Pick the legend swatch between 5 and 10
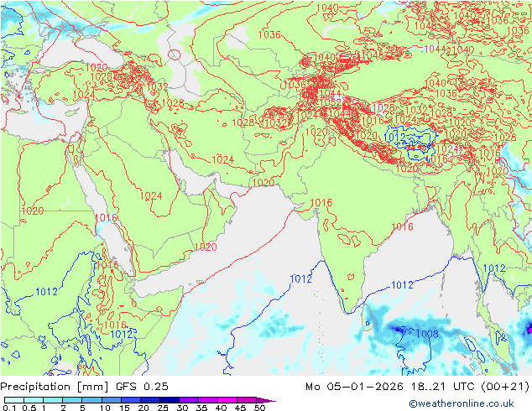 tap(92, 400)
